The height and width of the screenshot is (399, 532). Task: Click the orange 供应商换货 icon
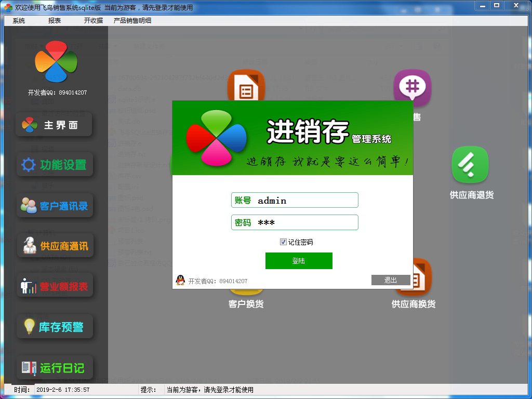(422, 276)
